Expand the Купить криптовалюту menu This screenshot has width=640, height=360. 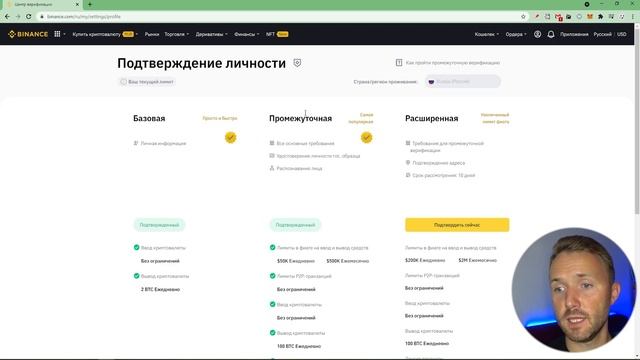pyautogui.click(x=105, y=34)
